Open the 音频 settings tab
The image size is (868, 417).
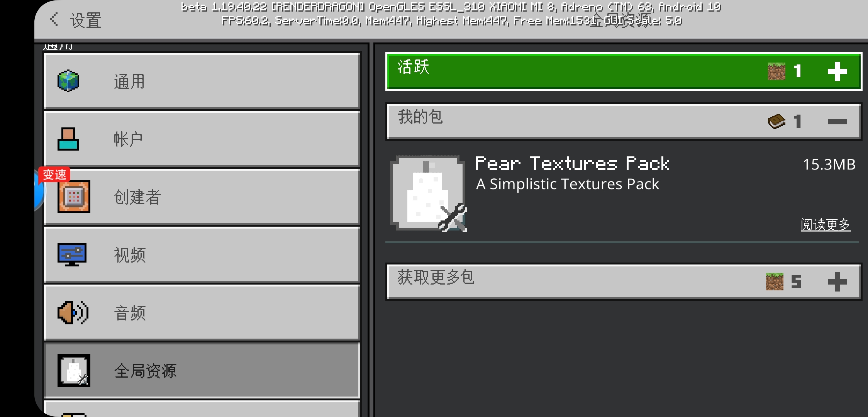(x=202, y=313)
